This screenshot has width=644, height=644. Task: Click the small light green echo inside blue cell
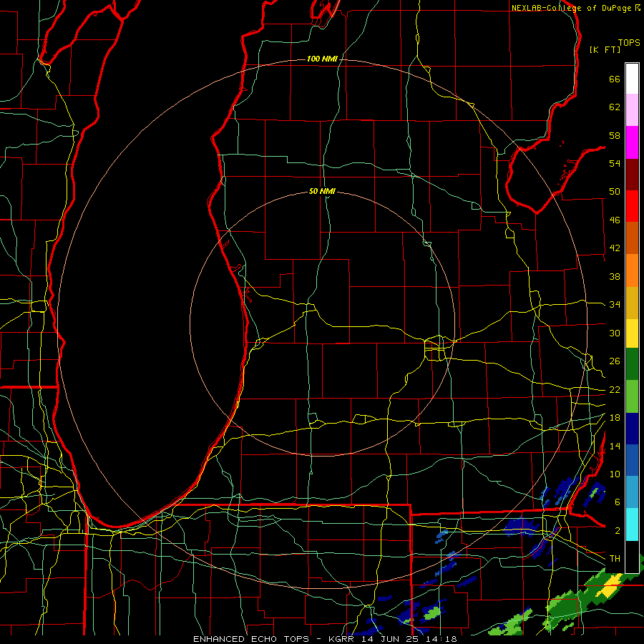click(431, 613)
